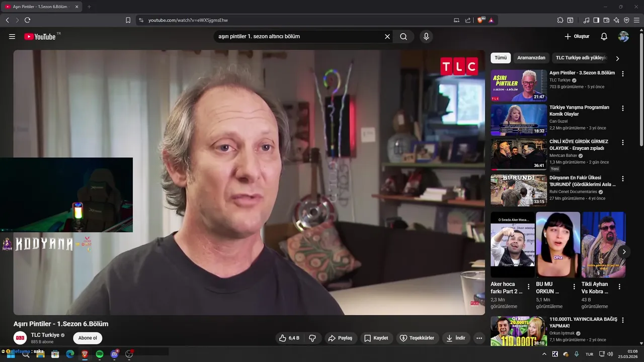Open the media control music note icon
The height and width of the screenshot is (362, 644).
click(586, 20)
